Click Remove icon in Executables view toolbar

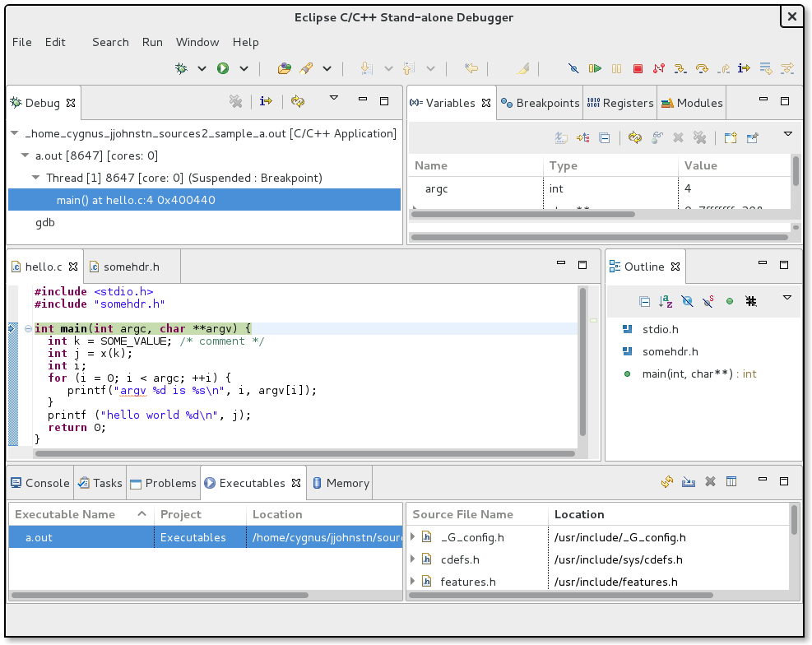click(x=710, y=482)
